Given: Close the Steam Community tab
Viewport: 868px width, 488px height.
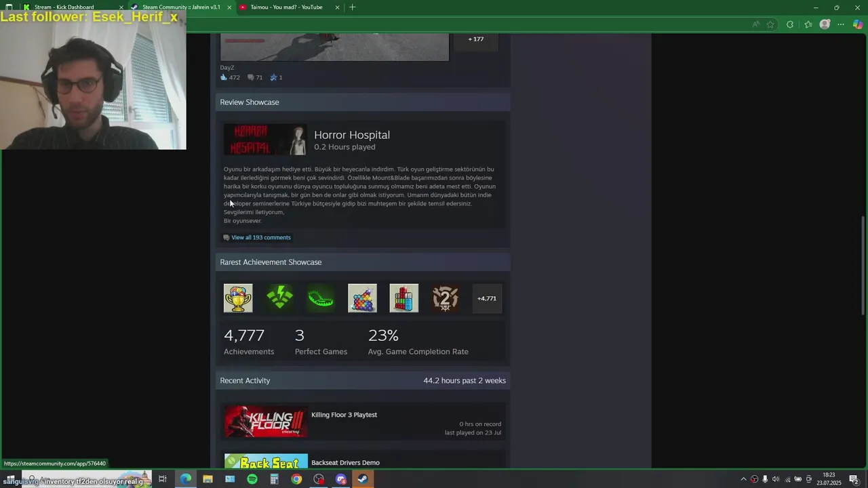Looking at the screenshot, I should [229, 7].
